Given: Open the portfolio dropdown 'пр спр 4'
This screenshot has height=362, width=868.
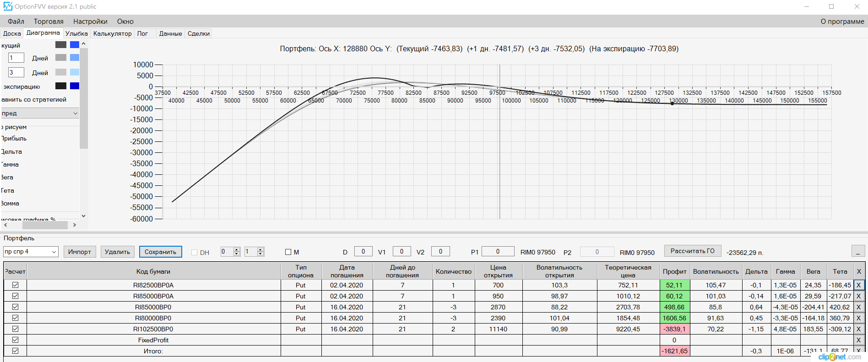Looking at the screenshot, I should click(x=31, y=252).
